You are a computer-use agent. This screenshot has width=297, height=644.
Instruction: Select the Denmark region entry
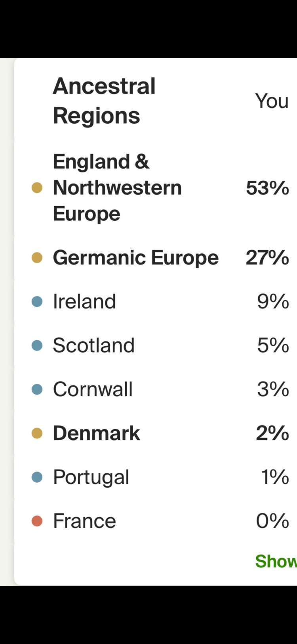(97, 433)
